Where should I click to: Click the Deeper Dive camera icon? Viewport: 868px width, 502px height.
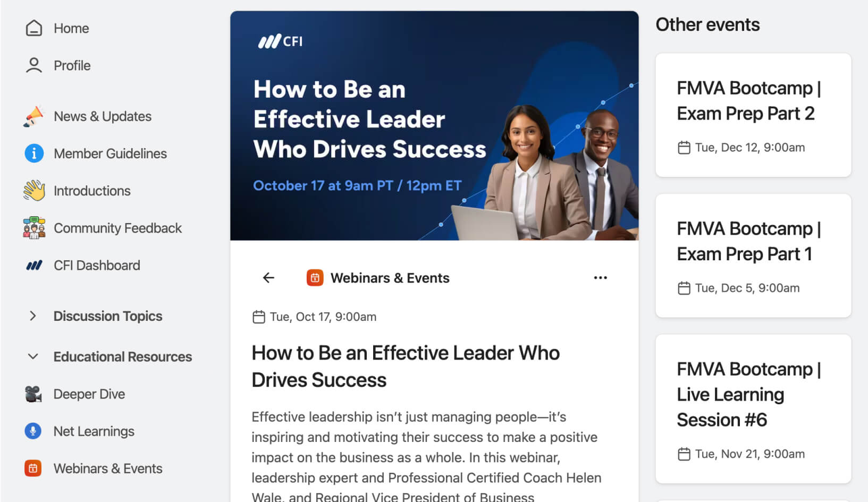click(x=33, y=394)
